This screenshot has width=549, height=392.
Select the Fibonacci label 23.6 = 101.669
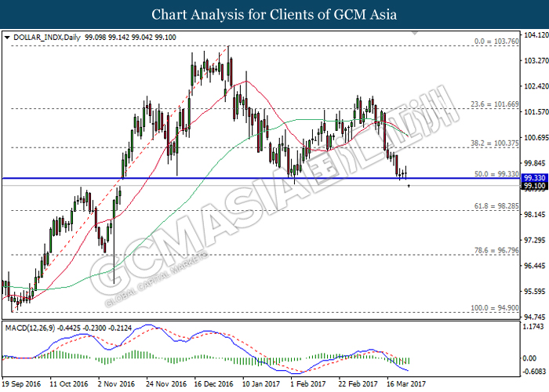coord(494,104)
